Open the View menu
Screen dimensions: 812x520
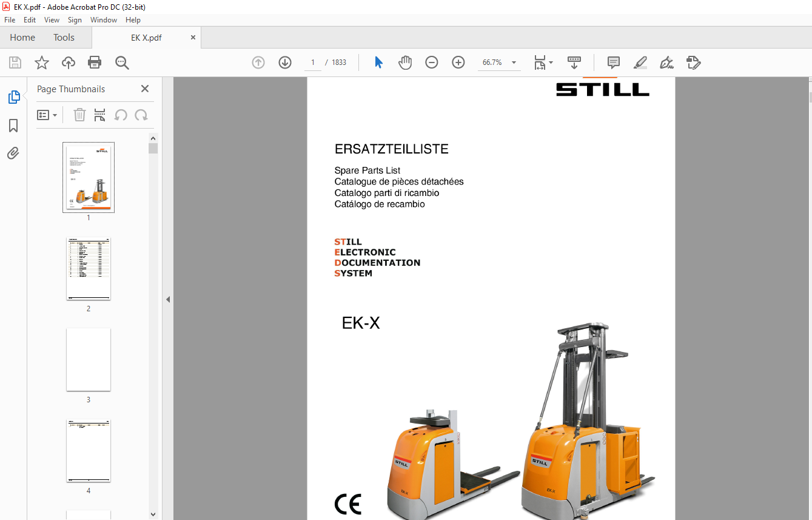coord(52,20)
